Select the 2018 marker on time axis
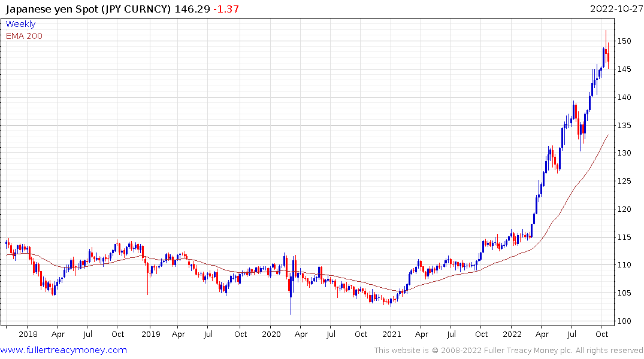644x359 pixels. click(x=28, y=334)
